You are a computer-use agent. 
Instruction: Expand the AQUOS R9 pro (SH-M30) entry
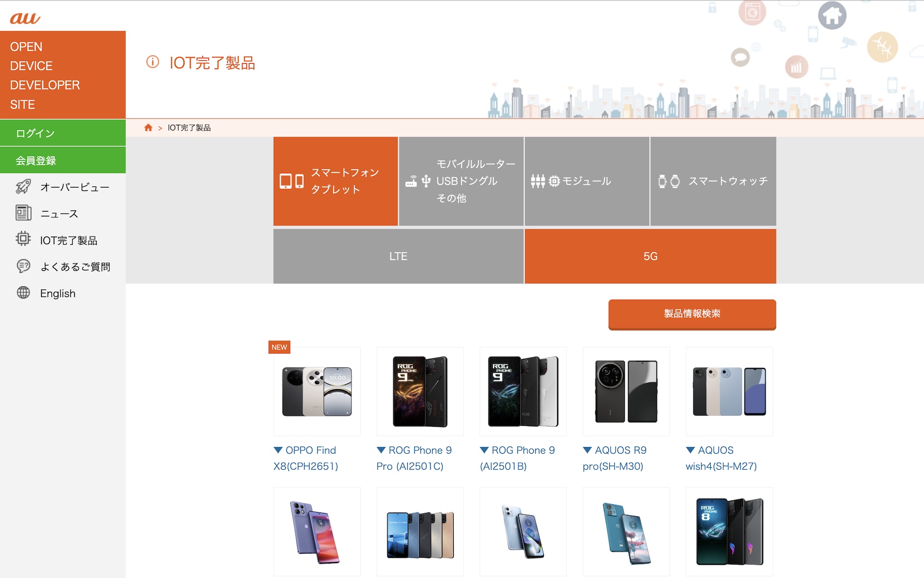615,458
